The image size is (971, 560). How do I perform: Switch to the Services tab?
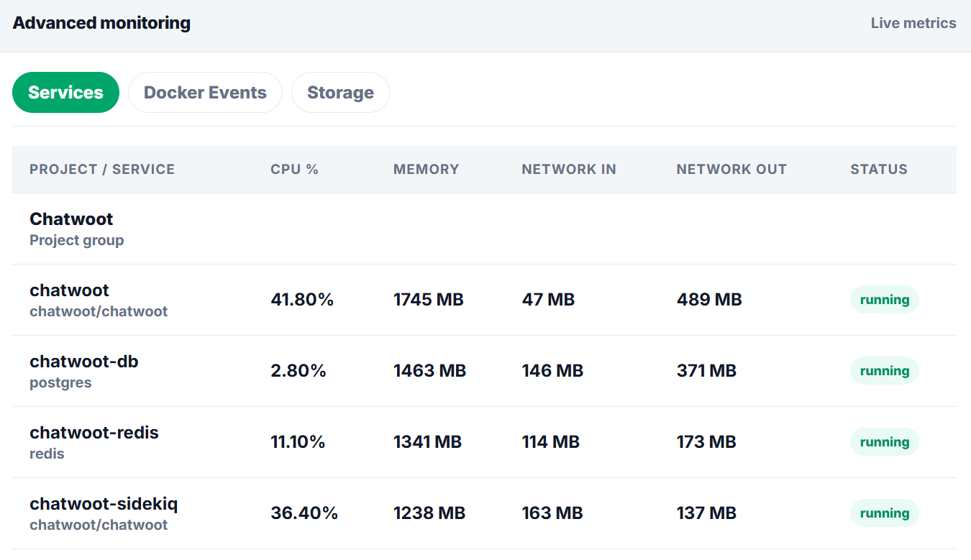click(65, 93)
